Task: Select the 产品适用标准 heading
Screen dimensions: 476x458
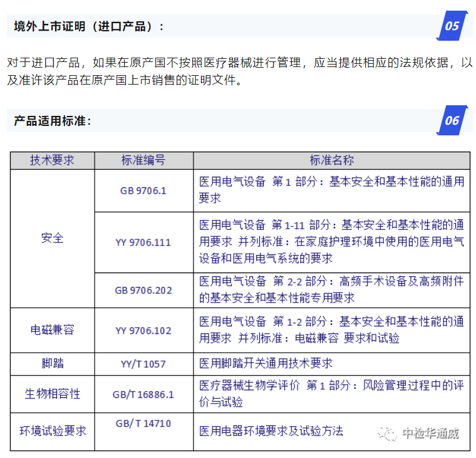Action: coord(53,121)
